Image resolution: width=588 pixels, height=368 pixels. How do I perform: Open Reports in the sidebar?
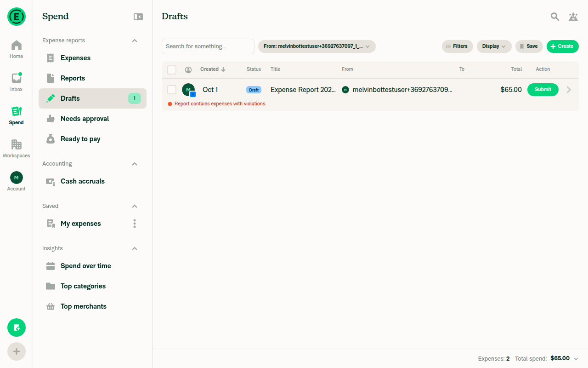pyautogui.click(x=92, y=78)
